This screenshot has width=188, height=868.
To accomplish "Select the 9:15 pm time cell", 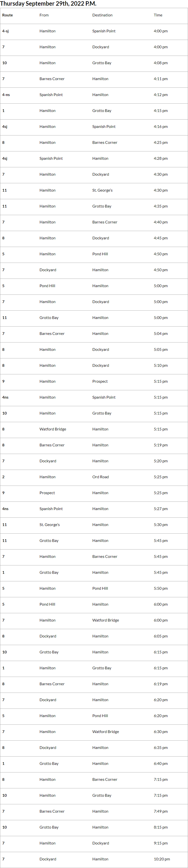I will (160, 843).
